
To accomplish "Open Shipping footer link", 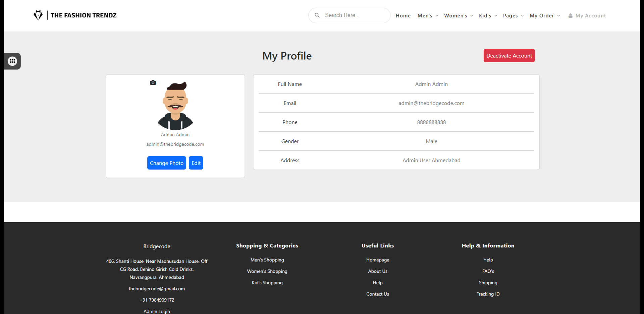I will point(488,283).
